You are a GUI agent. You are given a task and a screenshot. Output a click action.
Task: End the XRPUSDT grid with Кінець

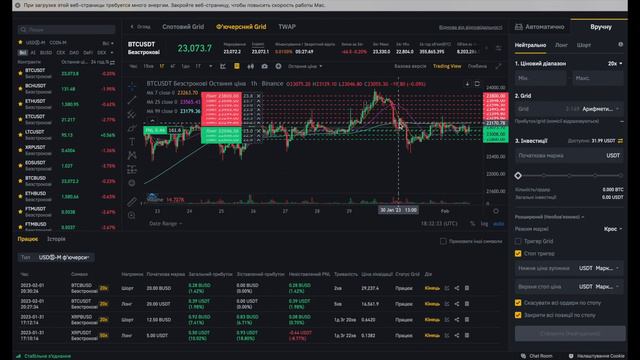432,336
